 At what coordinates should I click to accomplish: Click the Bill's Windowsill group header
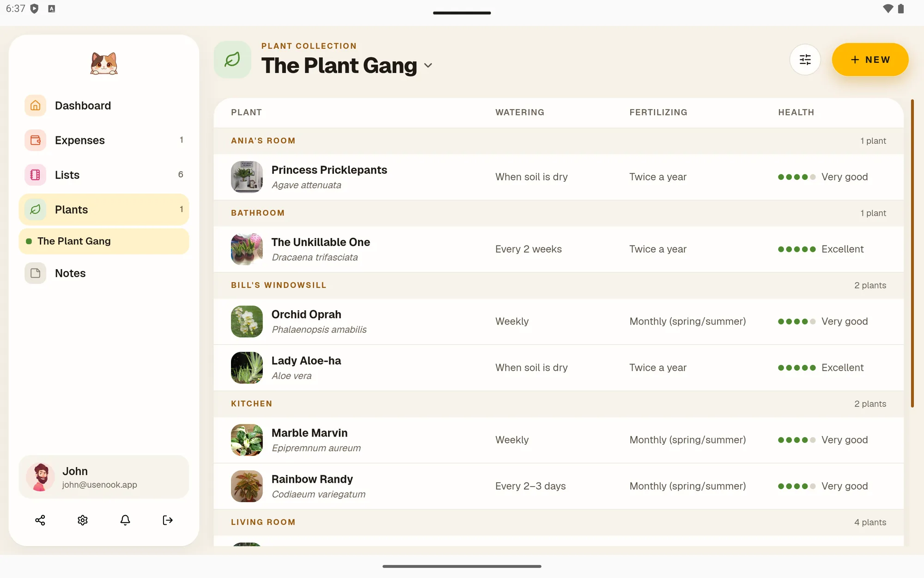point(559,285)
